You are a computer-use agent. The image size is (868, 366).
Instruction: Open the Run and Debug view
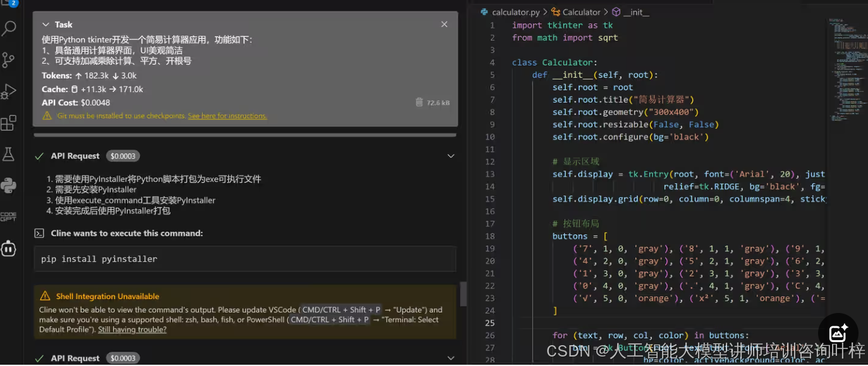coord(9,91)
